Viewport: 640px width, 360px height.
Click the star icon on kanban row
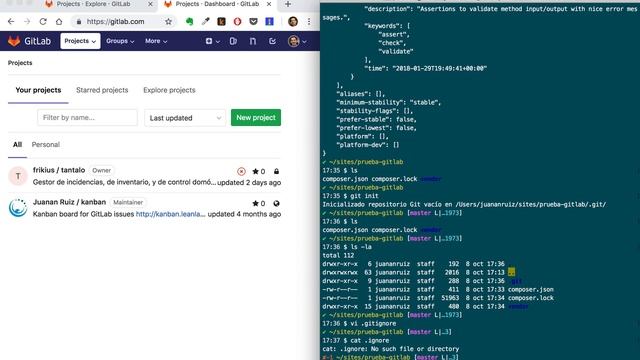pos(256,203)
